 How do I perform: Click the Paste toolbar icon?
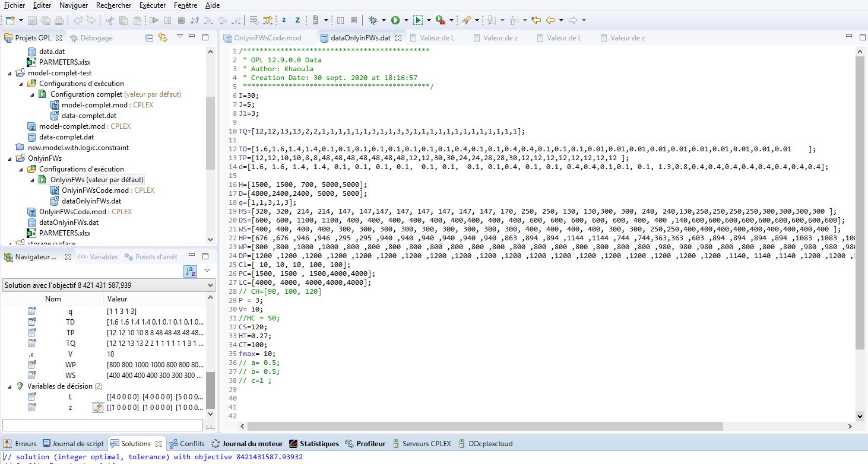click(137, 20)
